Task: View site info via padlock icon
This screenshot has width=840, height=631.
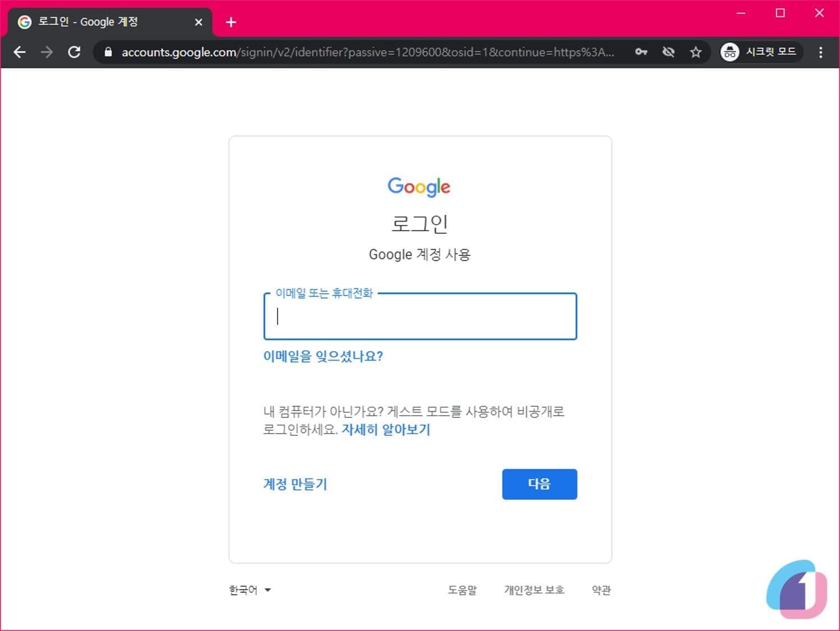Action: 108,52
